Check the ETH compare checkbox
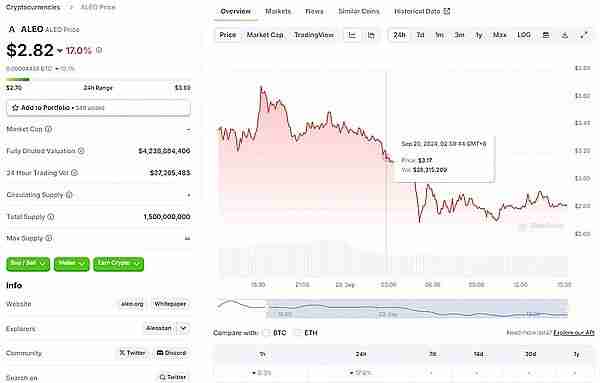Screen dimensions: 600x383 (x=298, y=333)
